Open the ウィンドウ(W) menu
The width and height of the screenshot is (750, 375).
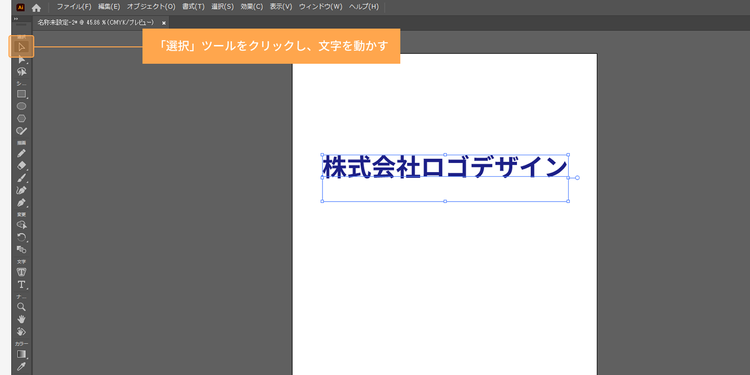320,7
